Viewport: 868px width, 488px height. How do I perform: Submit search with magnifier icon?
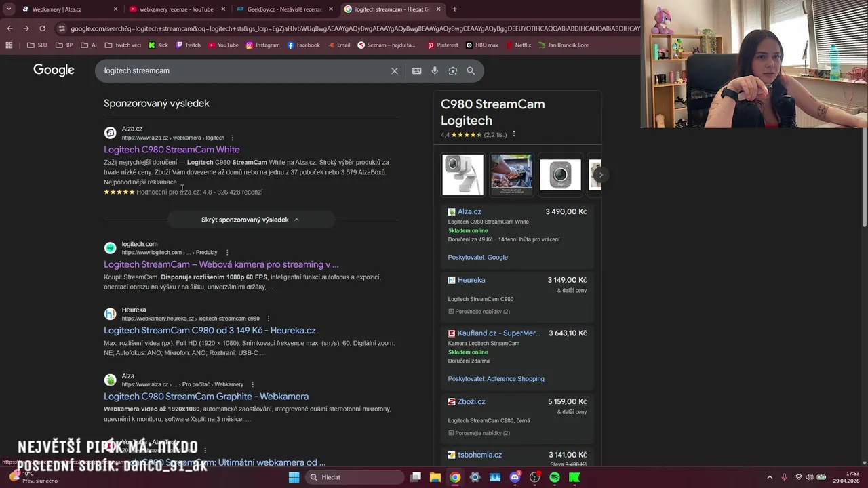(471, 70)
